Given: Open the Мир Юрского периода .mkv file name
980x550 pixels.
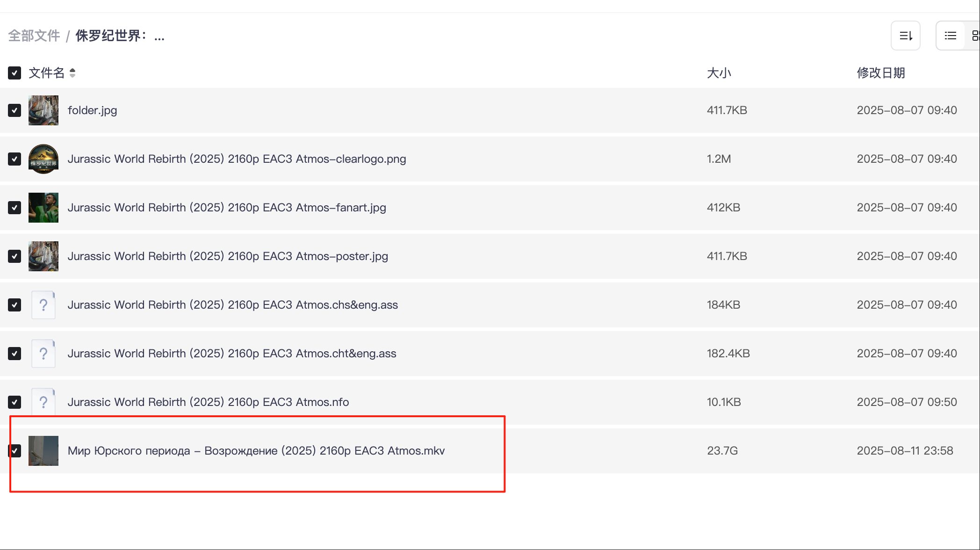Looking at the screenshot, I should (x=256, y=451).
